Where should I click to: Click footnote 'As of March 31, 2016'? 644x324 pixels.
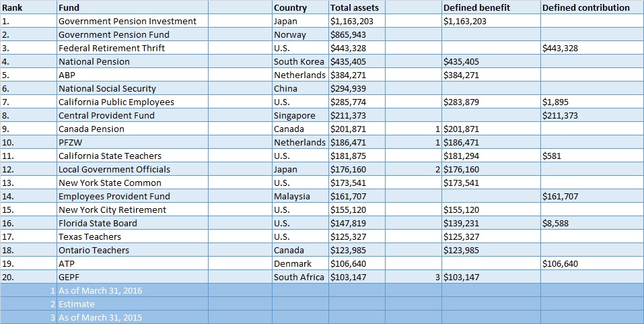(x=133, y=290)
